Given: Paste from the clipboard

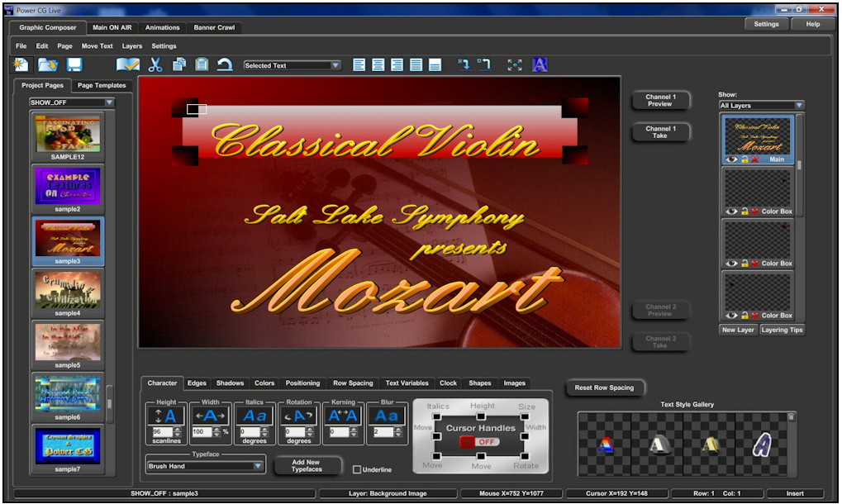Looking at the screenshot, I should [202, 64].
